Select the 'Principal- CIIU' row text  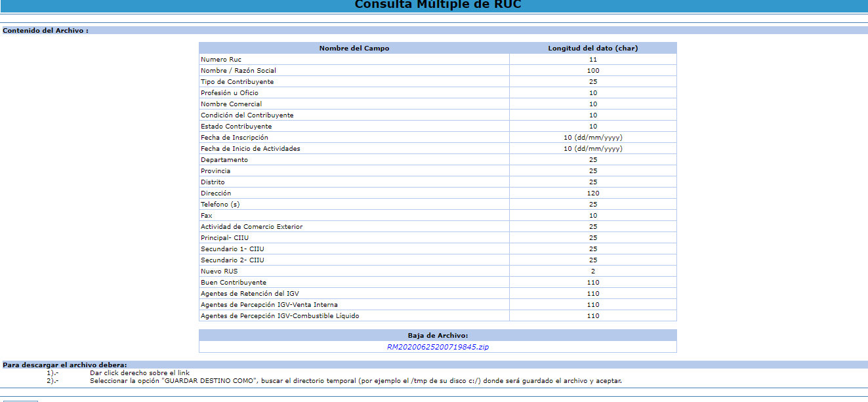224,238
